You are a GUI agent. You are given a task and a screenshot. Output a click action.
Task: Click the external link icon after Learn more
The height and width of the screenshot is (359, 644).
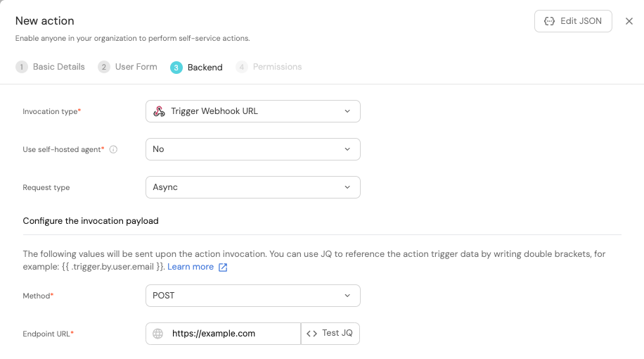223,267
